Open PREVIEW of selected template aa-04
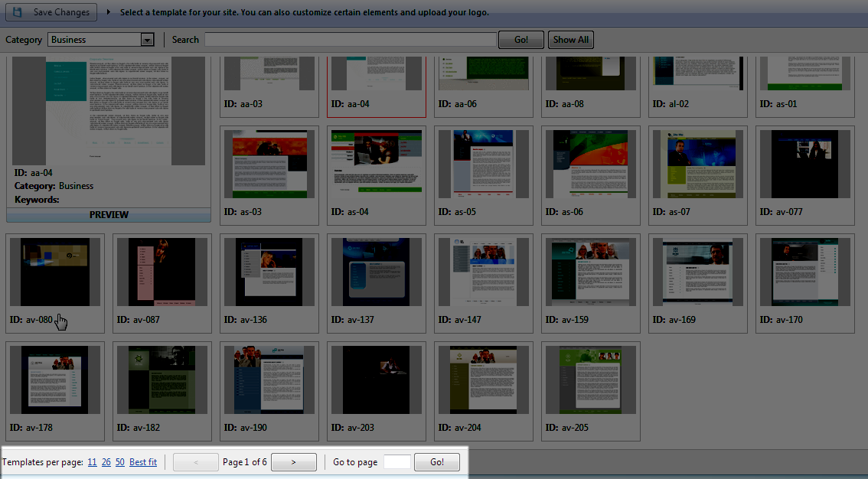The image size is (868, 479). pos(109,215)
